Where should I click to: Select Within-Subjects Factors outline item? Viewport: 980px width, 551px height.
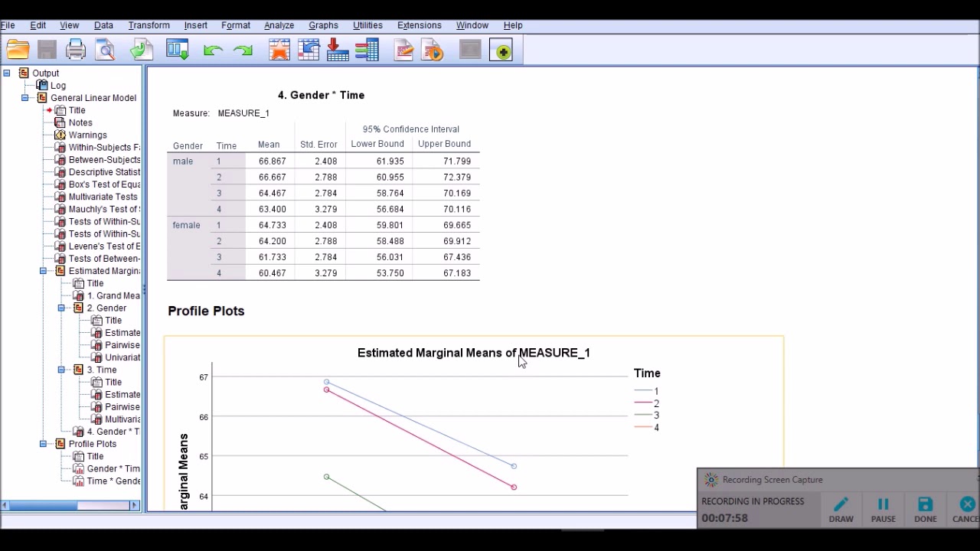[x=104, y=147]
